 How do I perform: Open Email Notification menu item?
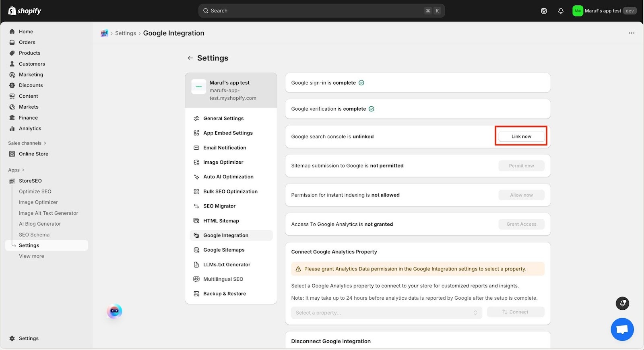coord(231,148)
